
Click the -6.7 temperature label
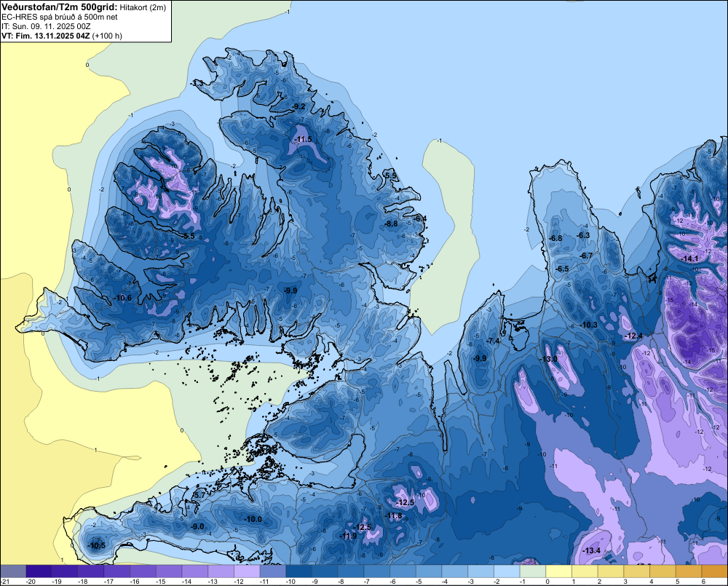coord(586,256)
